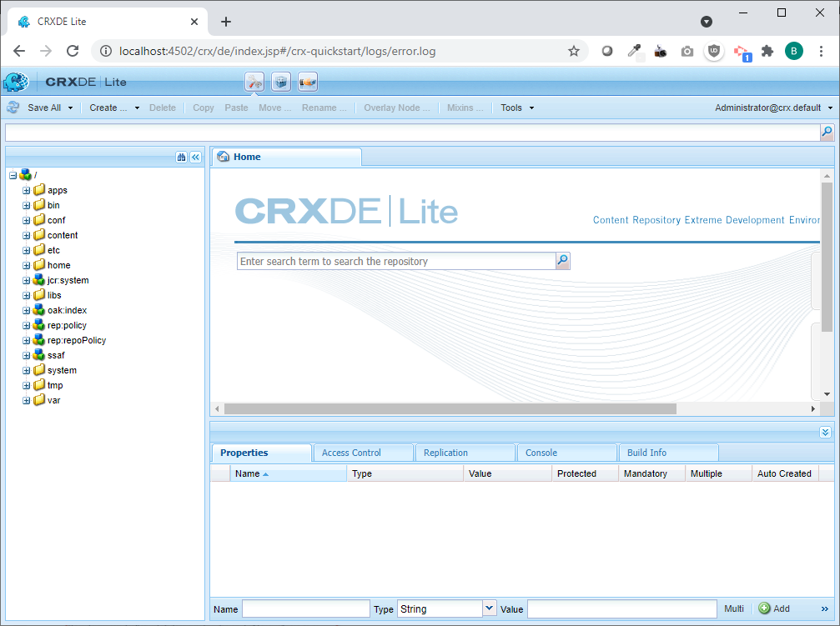Click the property Value input field
This screenshot has width=840, height=626.
pyautogui.click(x=621, y=609)
